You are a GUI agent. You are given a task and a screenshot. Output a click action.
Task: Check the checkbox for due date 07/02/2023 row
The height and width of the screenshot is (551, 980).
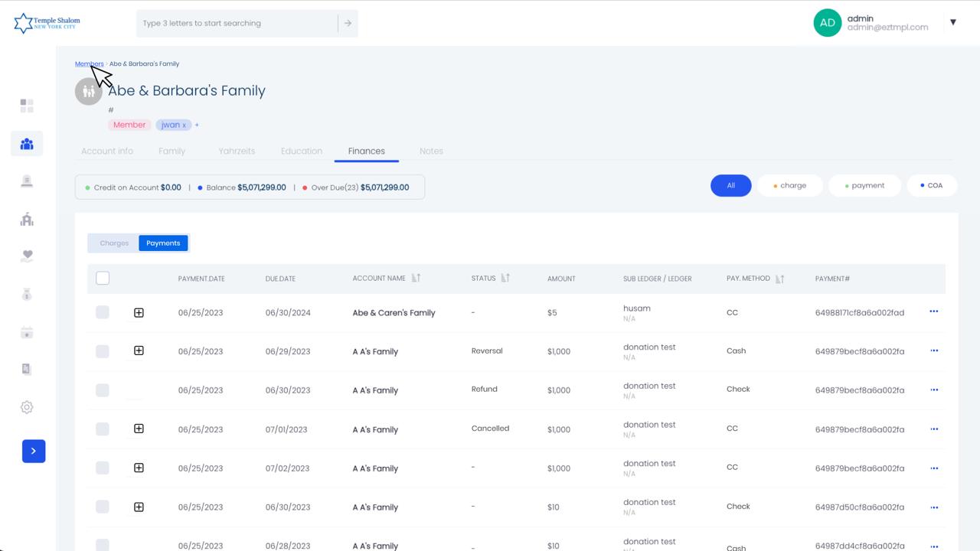pyautogui.click(x=103, y=468)
